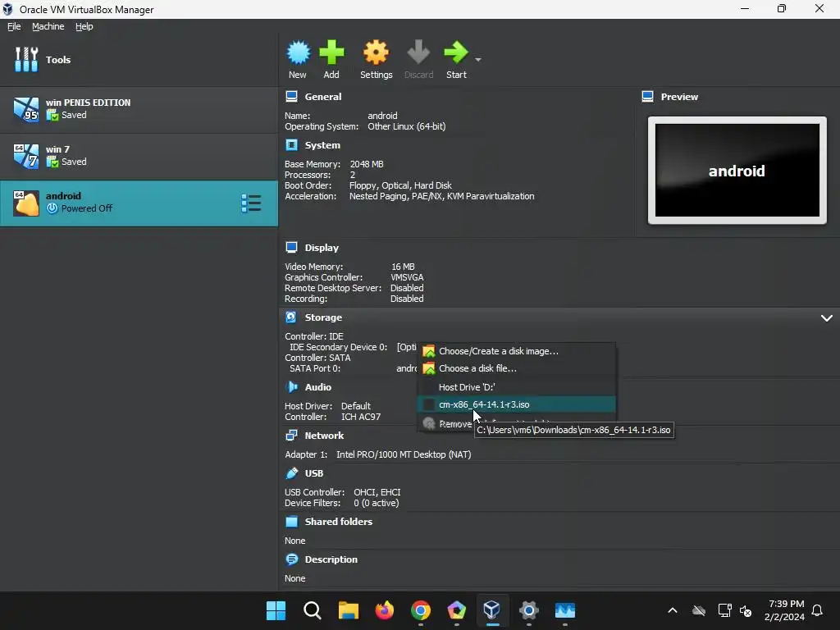This screenshot has width=840, height=630.
Task: Click the Description section speech icon
Action: [x=291, y=559]
